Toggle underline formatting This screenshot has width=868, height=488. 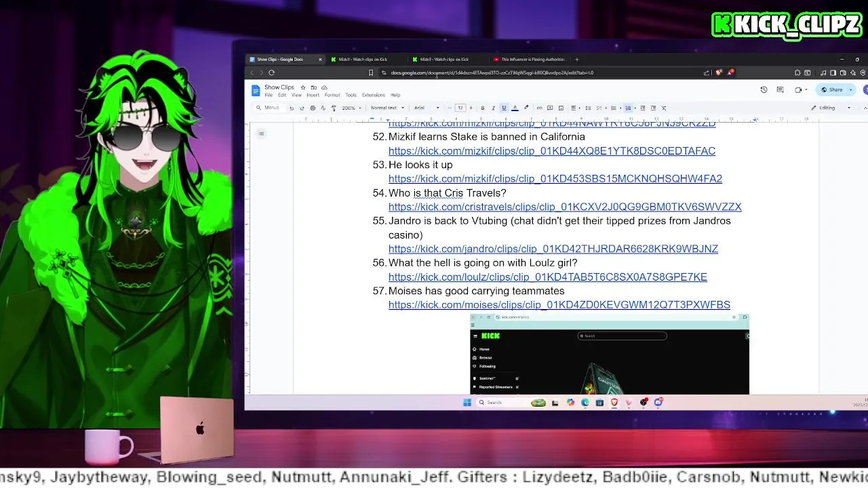tap(504, 108)
